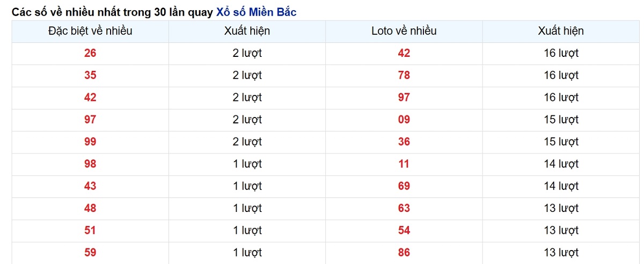The height and width of the screenshot is (264, 644).
Task: Click the Loto về nhiều column header
Action: pos(404,31)
